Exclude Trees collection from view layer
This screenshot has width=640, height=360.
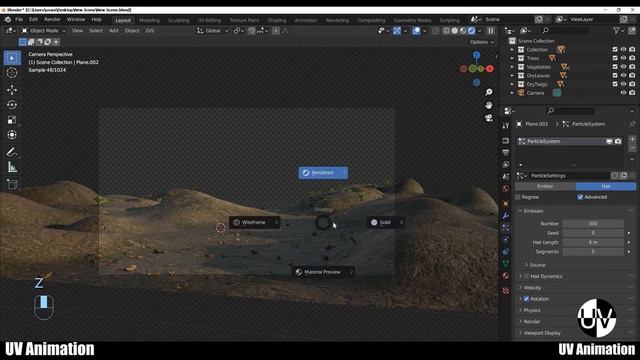click(615, 58)
